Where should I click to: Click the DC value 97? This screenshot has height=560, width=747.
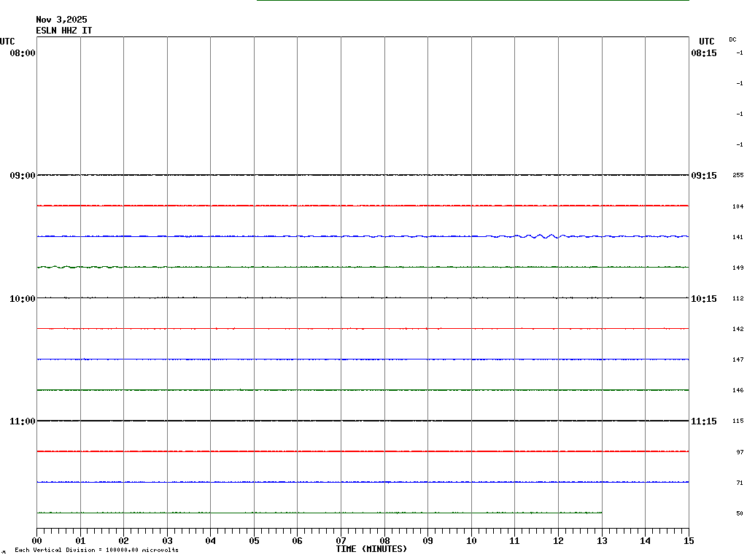pyautogui.click(x=739, y=452)
